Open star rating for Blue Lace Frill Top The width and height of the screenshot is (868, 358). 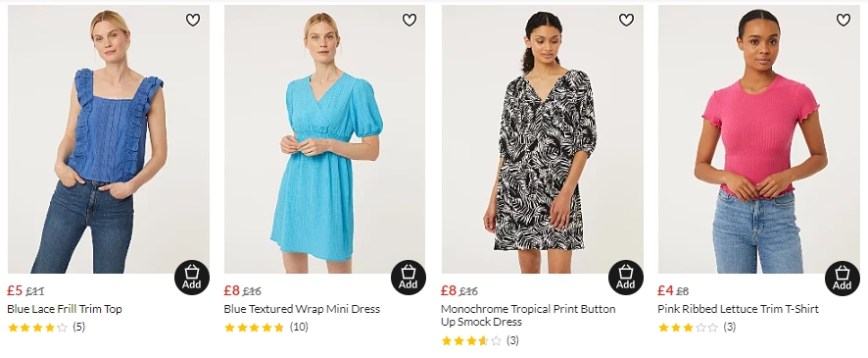[46, 327]
